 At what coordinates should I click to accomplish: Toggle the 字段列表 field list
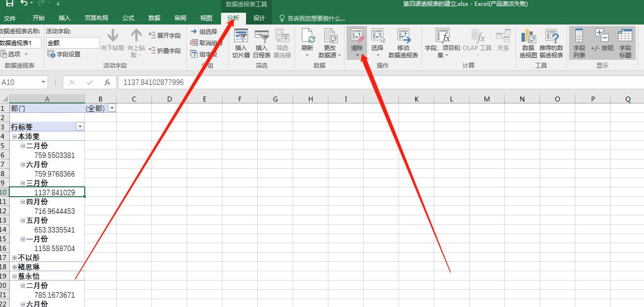579,43
